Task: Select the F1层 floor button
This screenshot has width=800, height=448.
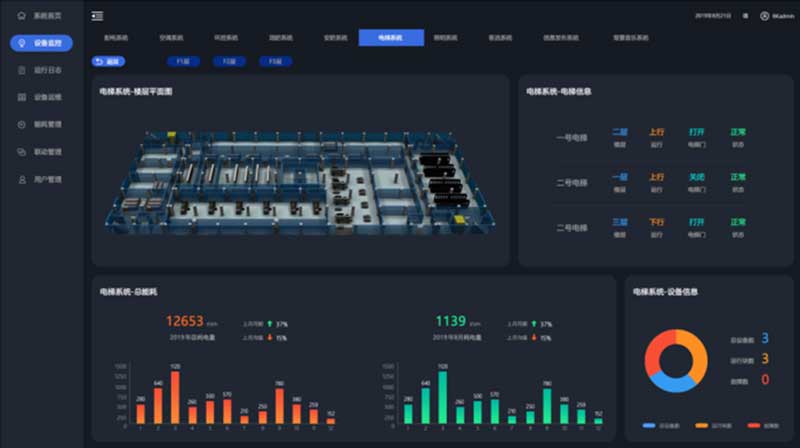Action: (x=182, y=61)
